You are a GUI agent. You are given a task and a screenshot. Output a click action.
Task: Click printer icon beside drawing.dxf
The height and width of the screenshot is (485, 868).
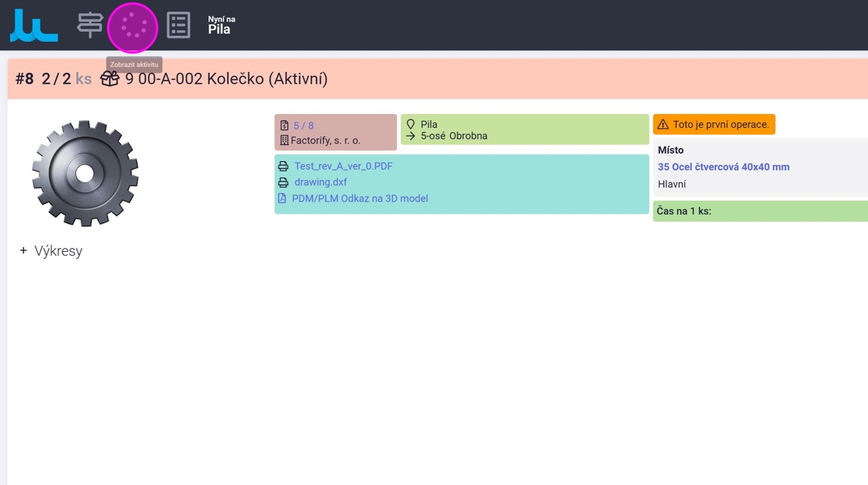(x=284, y=183)
